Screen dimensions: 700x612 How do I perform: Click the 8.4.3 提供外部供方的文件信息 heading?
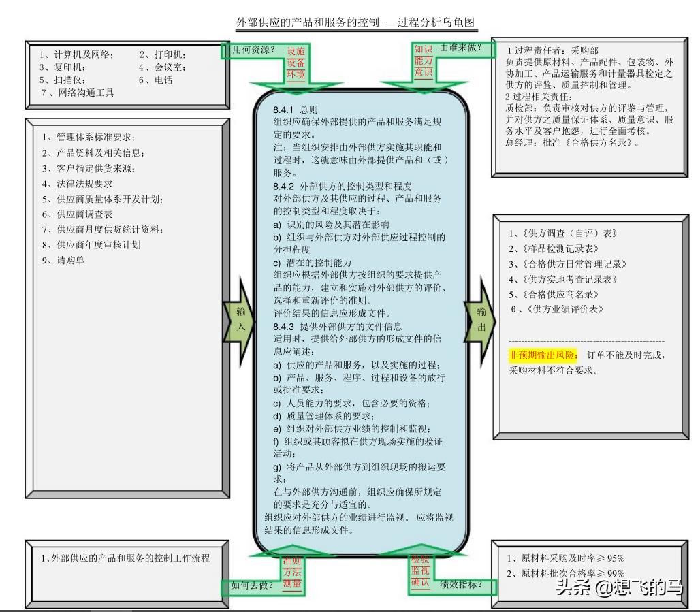(338, 326)
